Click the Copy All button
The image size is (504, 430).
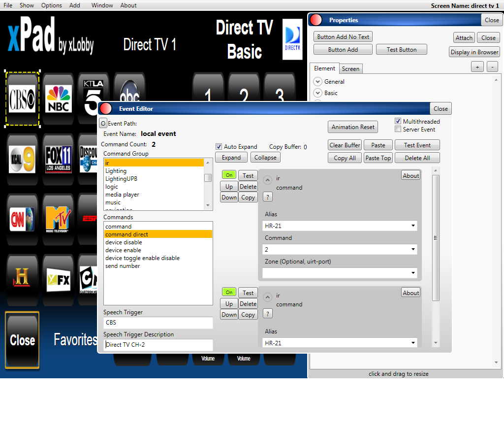pos(345,158)
